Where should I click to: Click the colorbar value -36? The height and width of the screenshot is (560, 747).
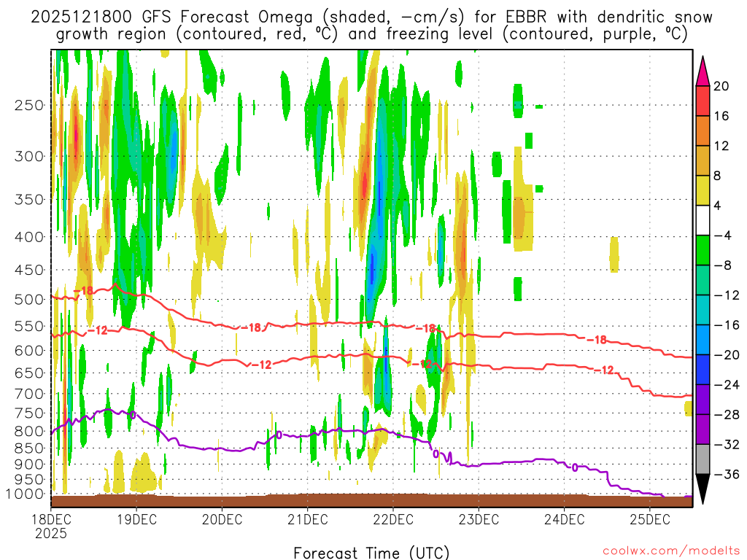tap(727, 474)
